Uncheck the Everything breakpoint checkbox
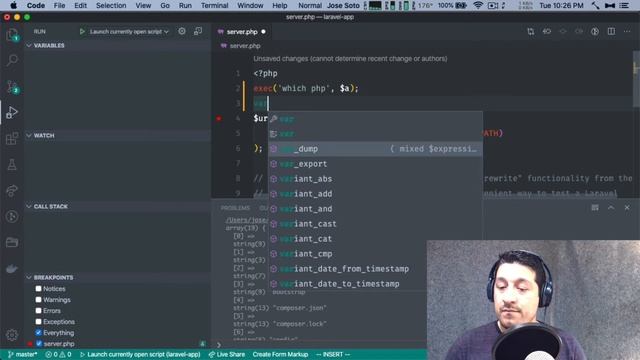 pyautogui.click(x=38, y=333)
